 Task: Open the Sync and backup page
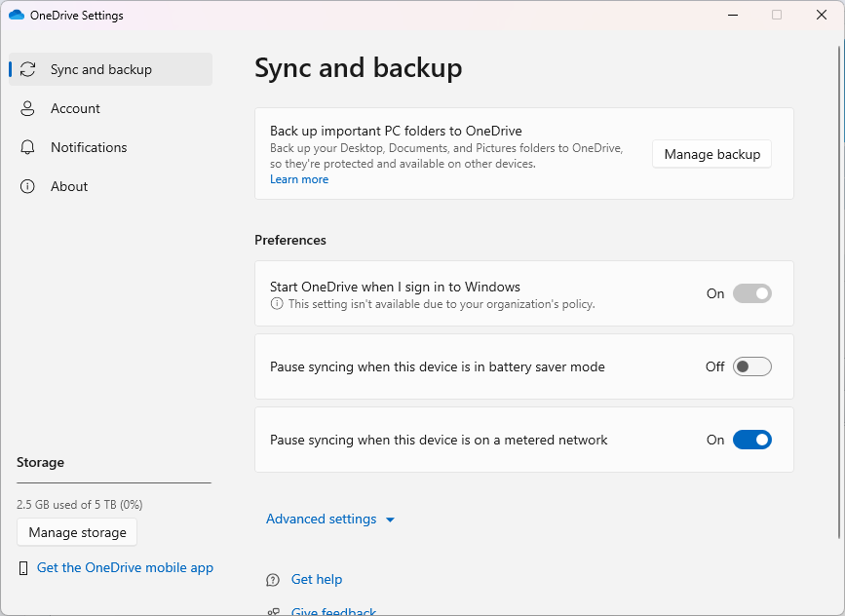tap(110, 69)
